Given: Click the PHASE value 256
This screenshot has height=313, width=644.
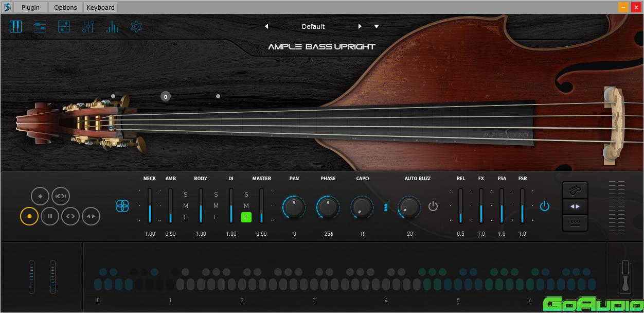Looking at the screenshot, I should [x=328, y=234].
